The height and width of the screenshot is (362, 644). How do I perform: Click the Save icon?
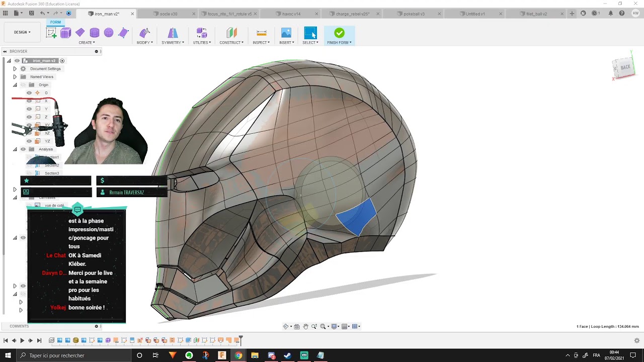pos(32,13)
